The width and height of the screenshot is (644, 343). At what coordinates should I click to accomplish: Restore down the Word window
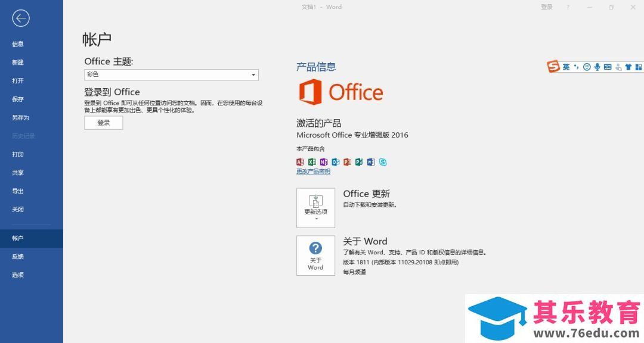click(611, 7)
